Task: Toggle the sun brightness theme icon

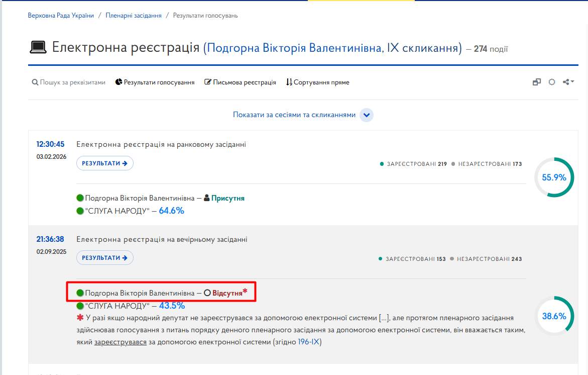Action: [552, 82]
